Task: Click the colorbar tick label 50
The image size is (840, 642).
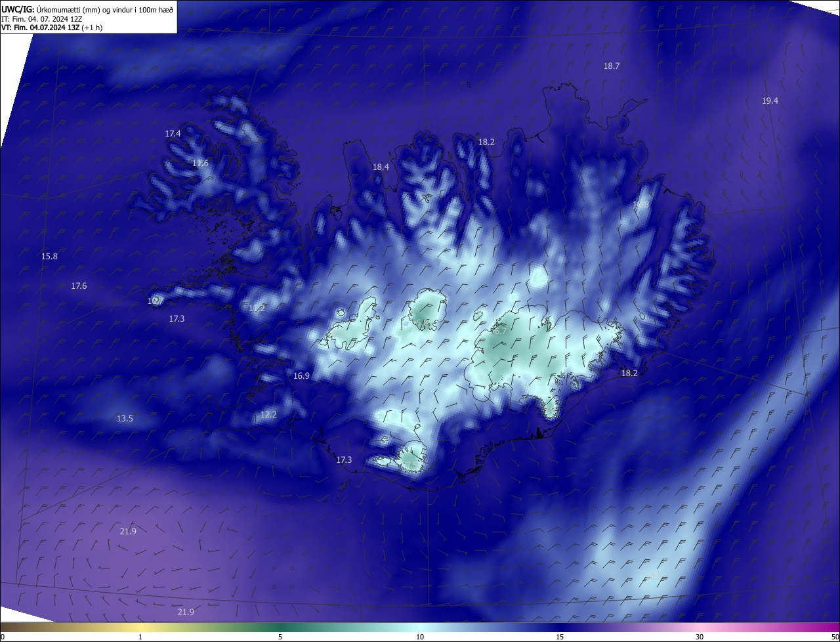Action: point(835,637)
